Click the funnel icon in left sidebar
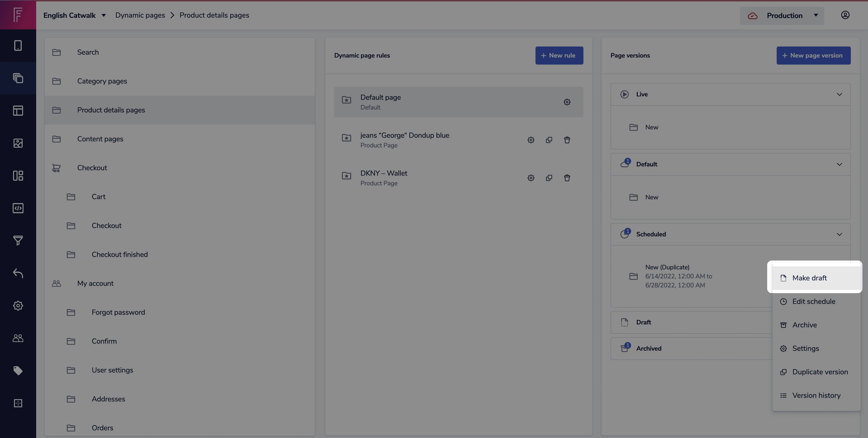868x438 pixels. click(18, 240)
